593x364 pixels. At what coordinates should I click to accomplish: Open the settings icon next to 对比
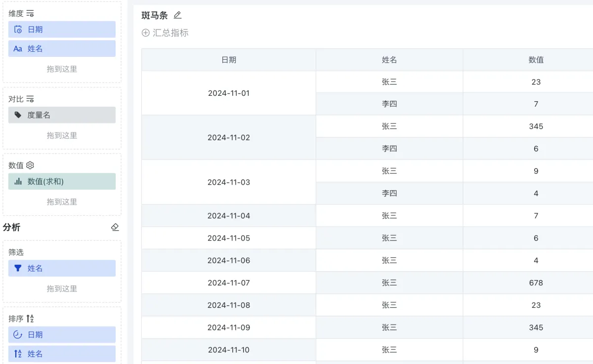click(x=30, y=99)
